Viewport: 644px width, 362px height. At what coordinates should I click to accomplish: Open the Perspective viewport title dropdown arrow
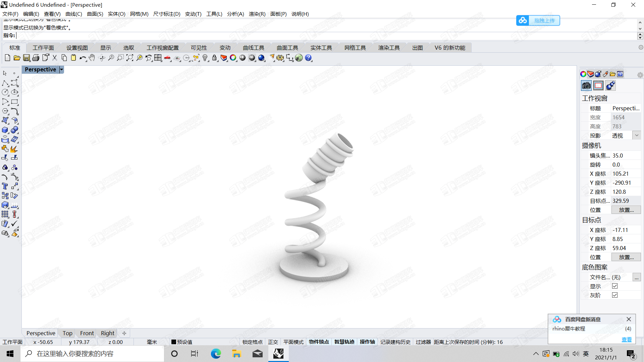point(61,69)
